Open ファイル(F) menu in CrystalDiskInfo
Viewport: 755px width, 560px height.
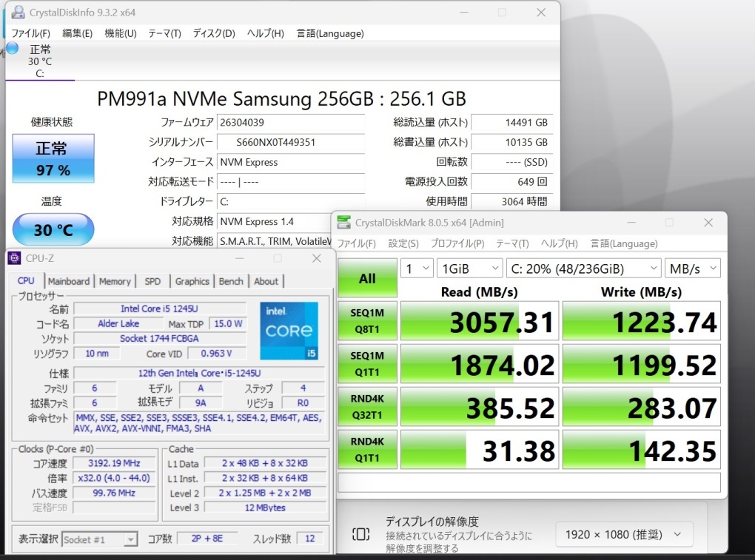(31, 33)
